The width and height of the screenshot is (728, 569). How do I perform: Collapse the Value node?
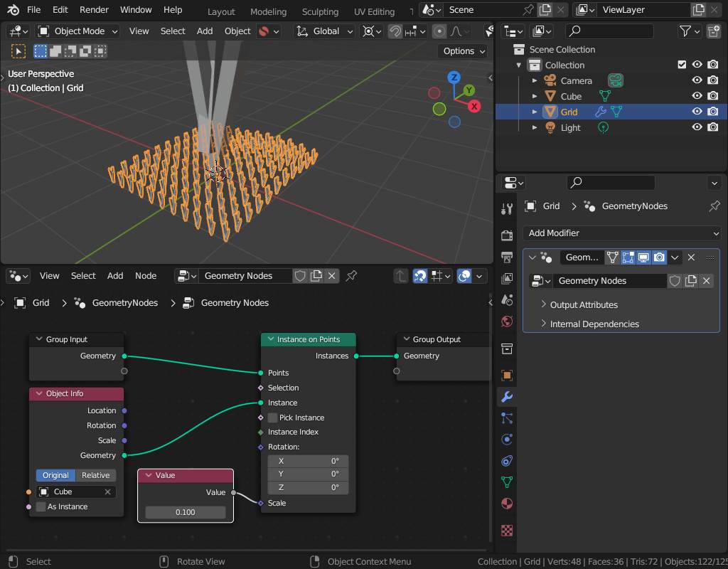tap(149, 475)
